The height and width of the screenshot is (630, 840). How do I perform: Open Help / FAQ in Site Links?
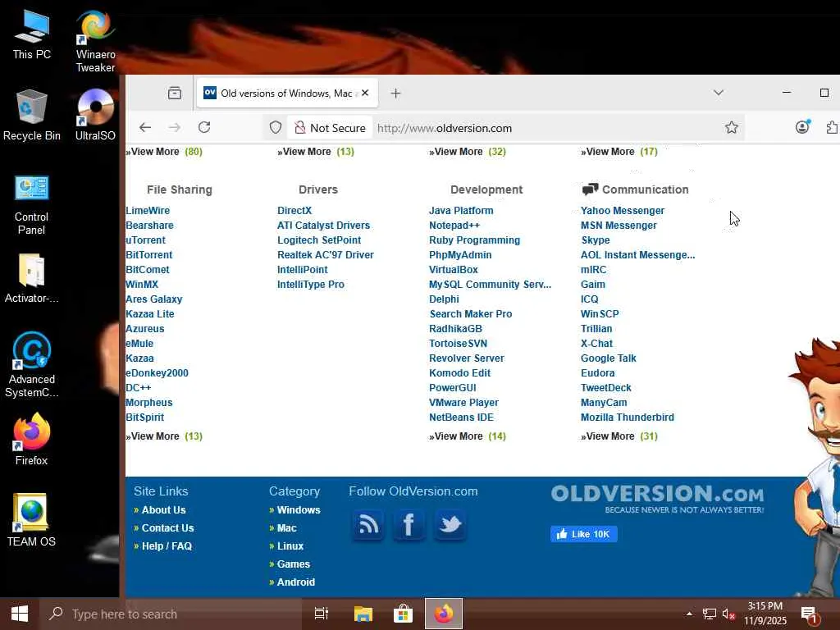pyautogui.click(x=167, y=546)
